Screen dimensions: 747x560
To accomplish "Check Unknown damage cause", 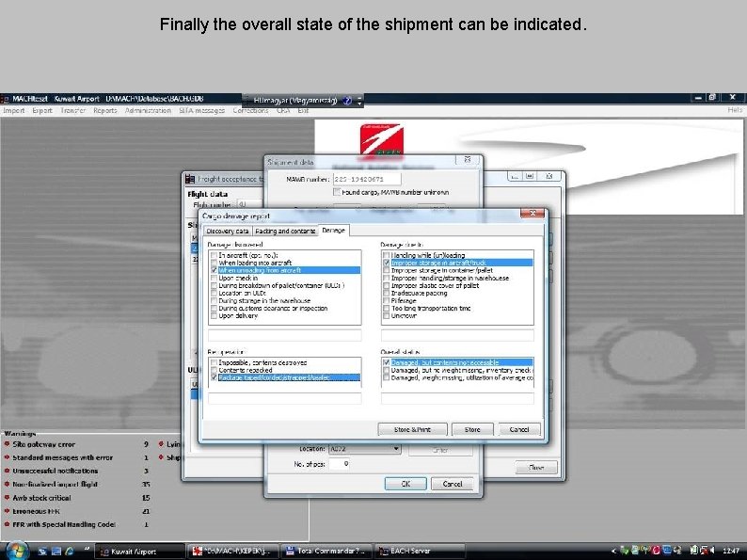I will pos(387,316).
